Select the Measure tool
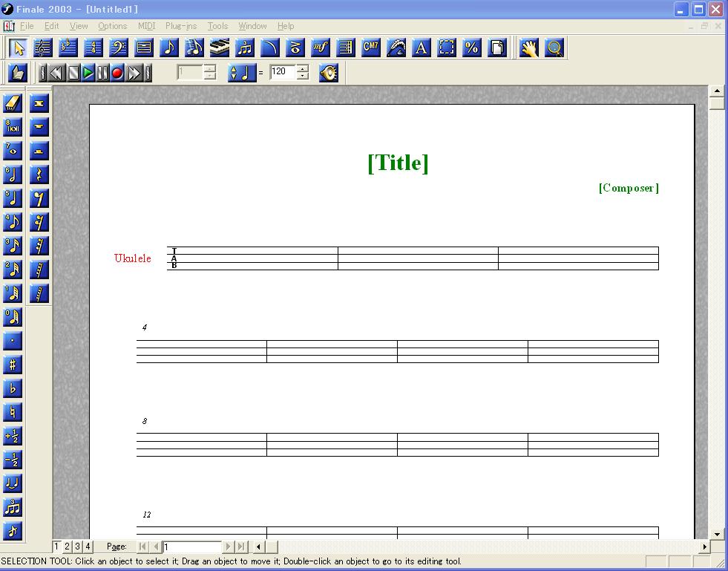Viewport: 728px width, 571px height. (144, 48)
